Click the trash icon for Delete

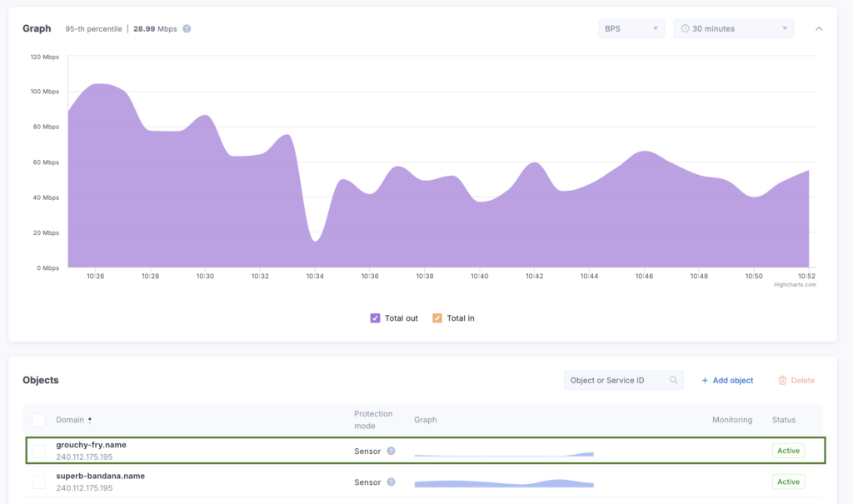click(782, 381)
